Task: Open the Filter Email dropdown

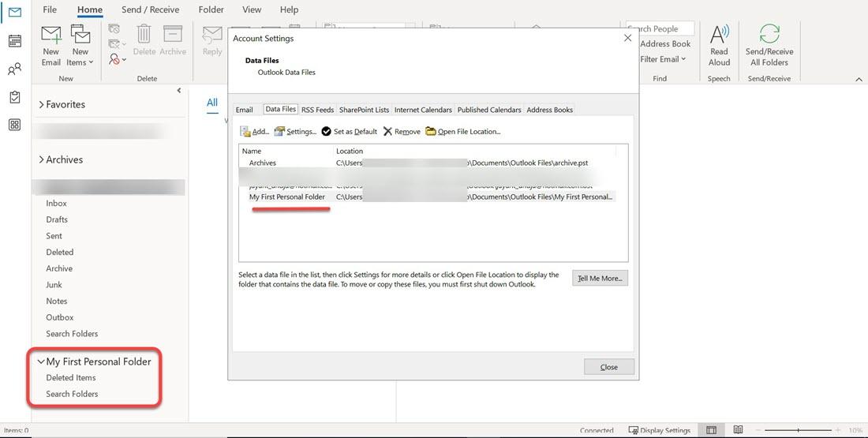Action: click(x=663, y=59)
